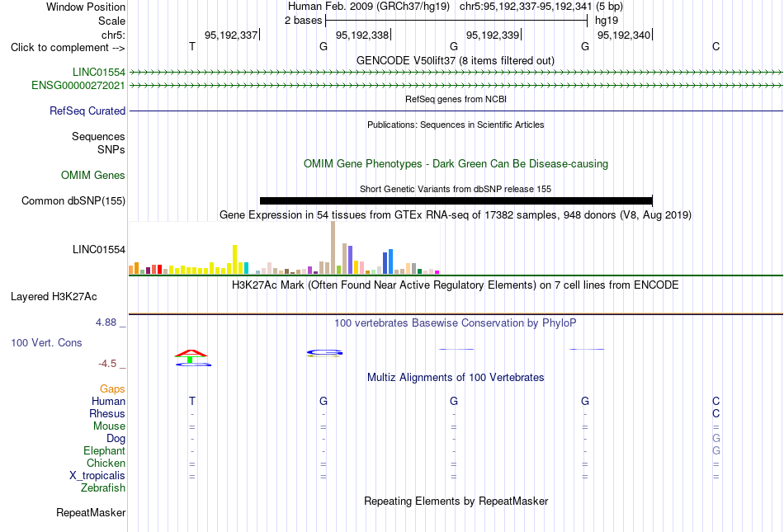Click the Elephant G base in alignment
Screen dimensions: 784x532
[x=716, y=450]
